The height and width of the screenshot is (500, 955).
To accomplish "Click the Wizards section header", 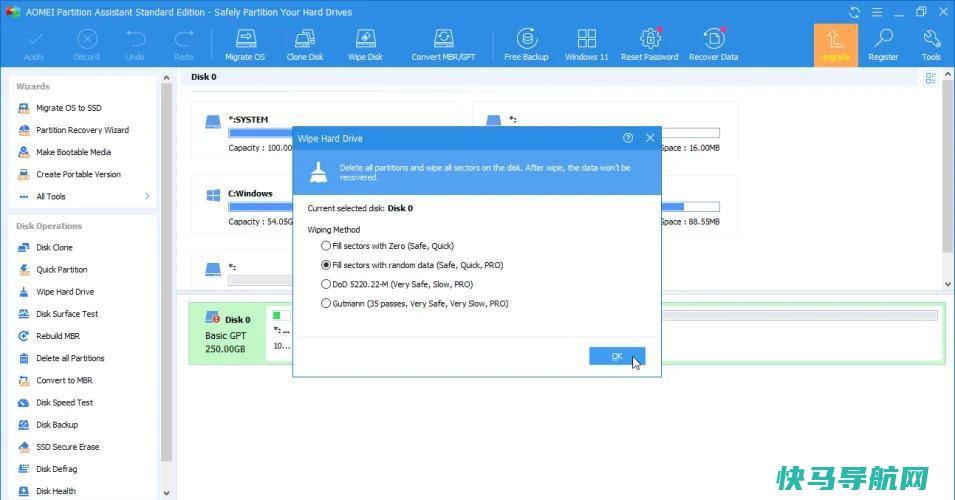I will [33, 86].
